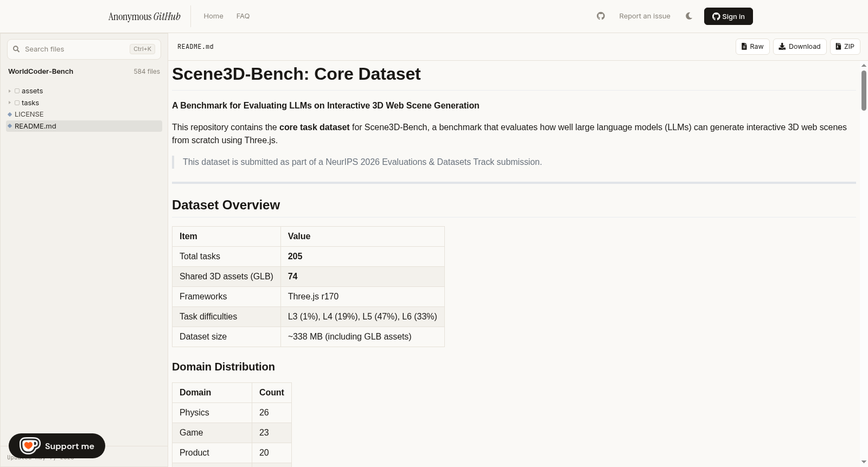Click the scrollbar down arrow
Screen dimensions: 868x467
(x=864, y=462)
